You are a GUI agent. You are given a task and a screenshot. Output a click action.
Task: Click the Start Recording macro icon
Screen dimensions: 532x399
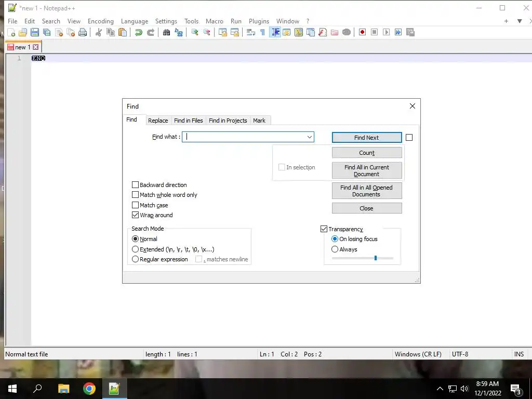362,32
